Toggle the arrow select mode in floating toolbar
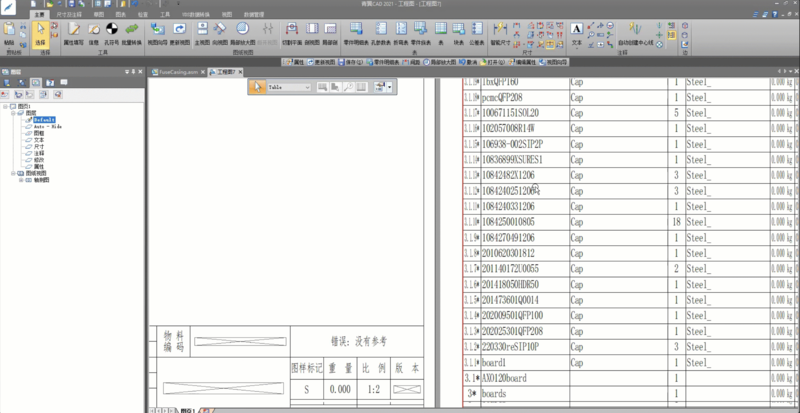The width and height of the screenshot is (800, 413). (257, 87)
